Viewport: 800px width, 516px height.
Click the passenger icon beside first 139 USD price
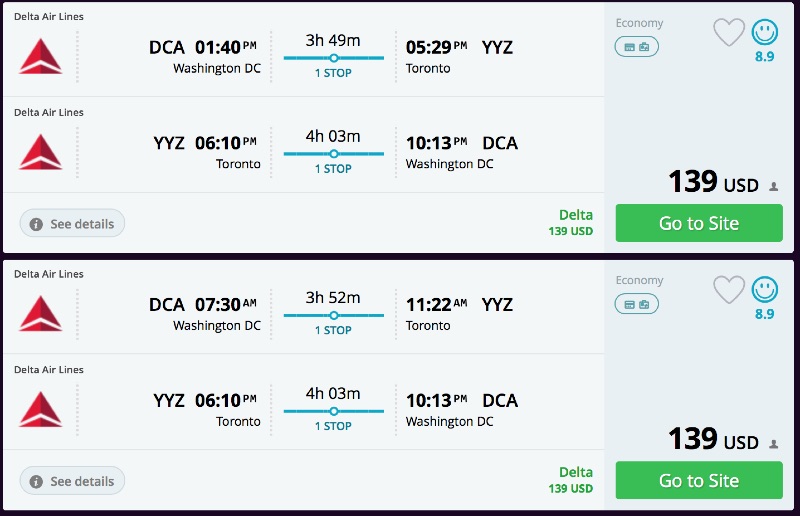[773, 186]
